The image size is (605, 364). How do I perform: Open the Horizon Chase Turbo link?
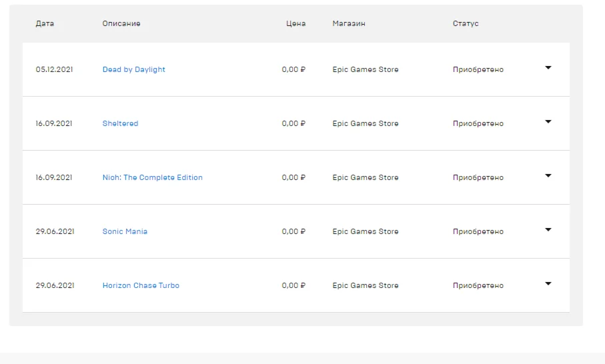coord(141,285)
